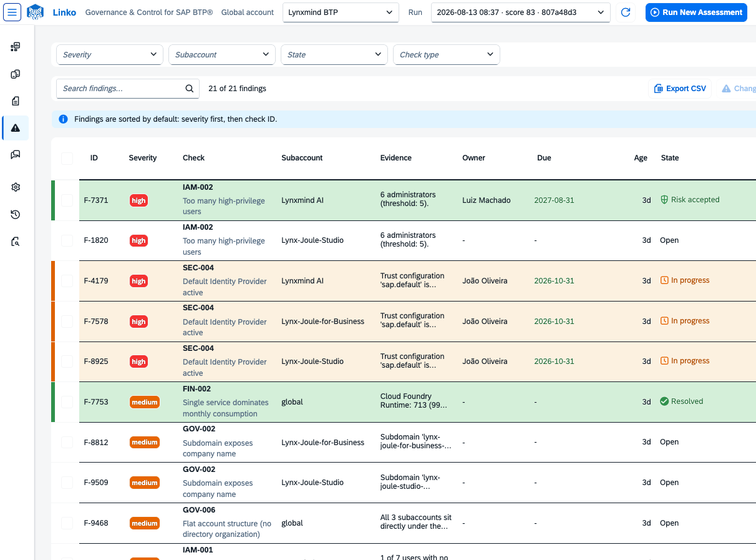Viewport: 756px width, 560px height.
Task: Click In progress clock icon for F-4179
Action: pos(664,280)
